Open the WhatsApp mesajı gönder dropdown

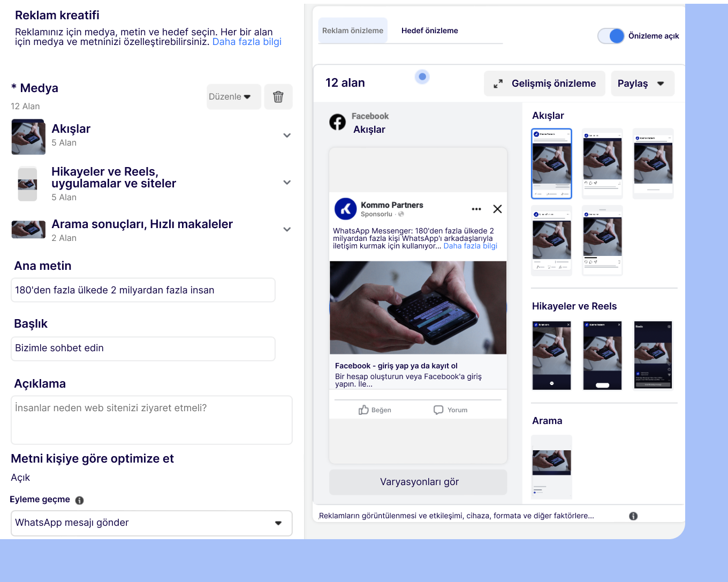pyautogui.click(x=151, y=523)
